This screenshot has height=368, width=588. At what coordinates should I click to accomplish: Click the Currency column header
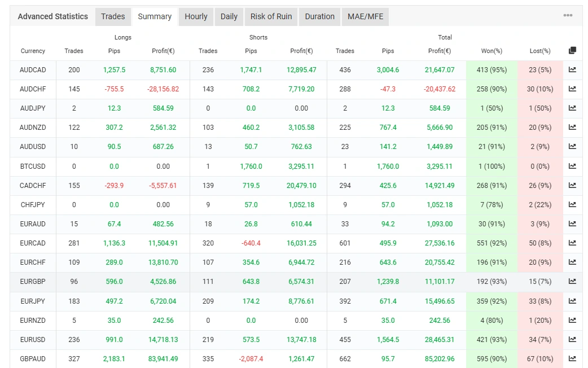33,51
